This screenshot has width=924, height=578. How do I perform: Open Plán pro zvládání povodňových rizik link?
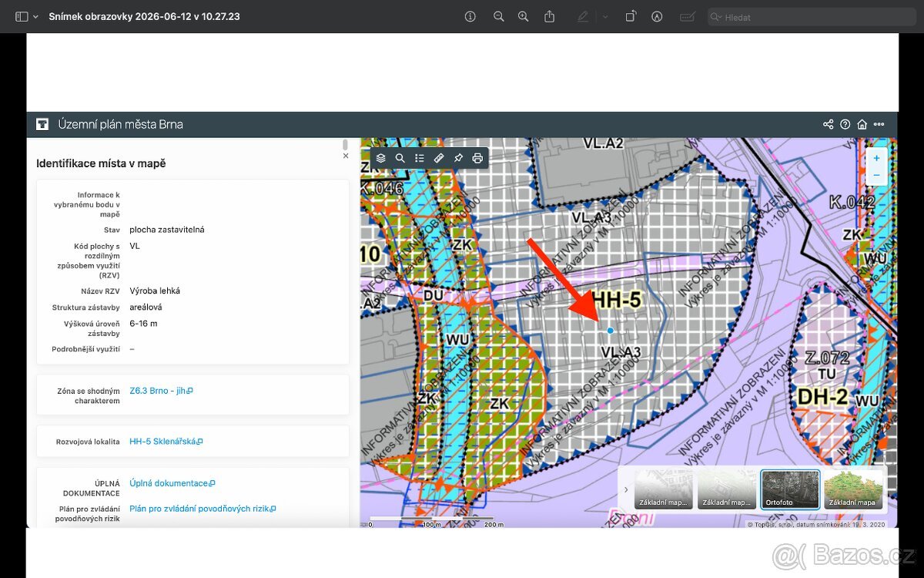(x=203, y=509)
